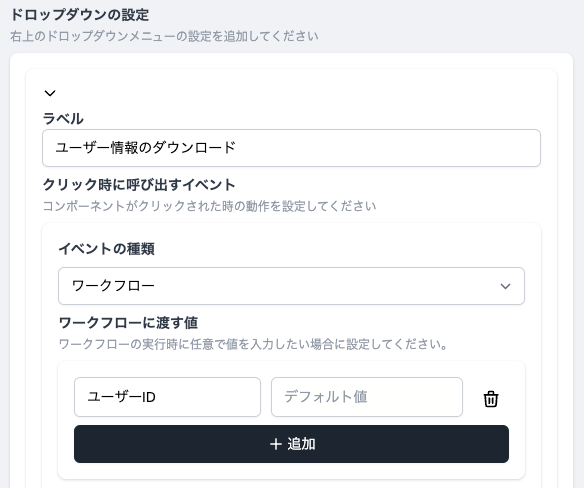The height and width of the screenshot is (488, 584).
Task: Click the コンポーネントがクリックされた時 description text
Action: click(x=210, y=206)
